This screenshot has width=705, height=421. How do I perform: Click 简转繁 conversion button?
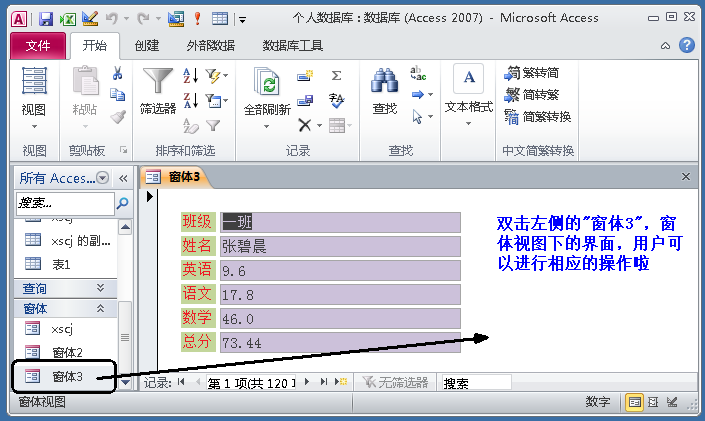532,94
